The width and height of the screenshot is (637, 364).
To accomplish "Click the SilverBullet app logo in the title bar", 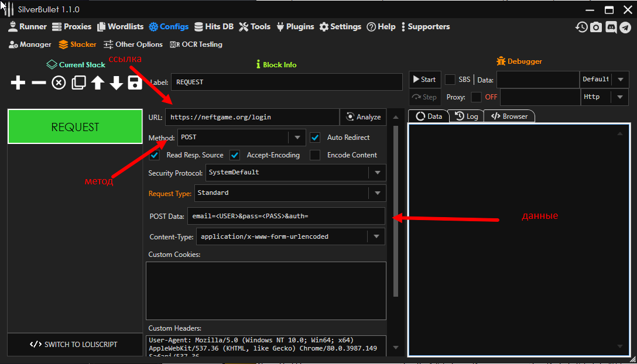I will (8, 9).
